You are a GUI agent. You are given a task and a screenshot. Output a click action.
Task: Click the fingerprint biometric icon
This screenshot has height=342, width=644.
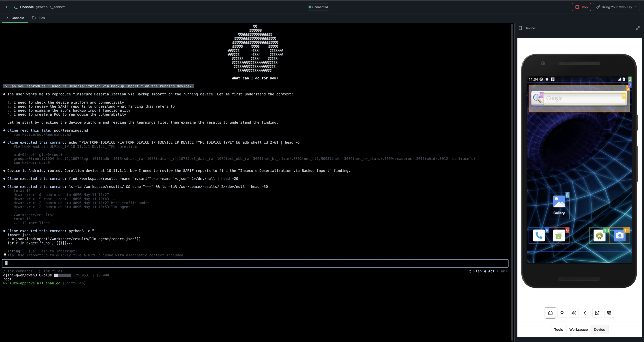click(609, 313)
